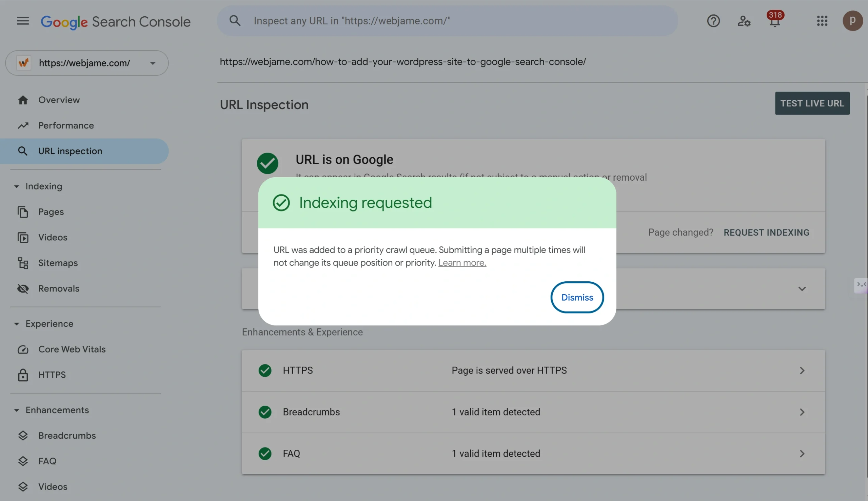This screenshot has width=868, height=501.
Task: Click the side panel toggle at right edge
Action: [x=861, y=285]
